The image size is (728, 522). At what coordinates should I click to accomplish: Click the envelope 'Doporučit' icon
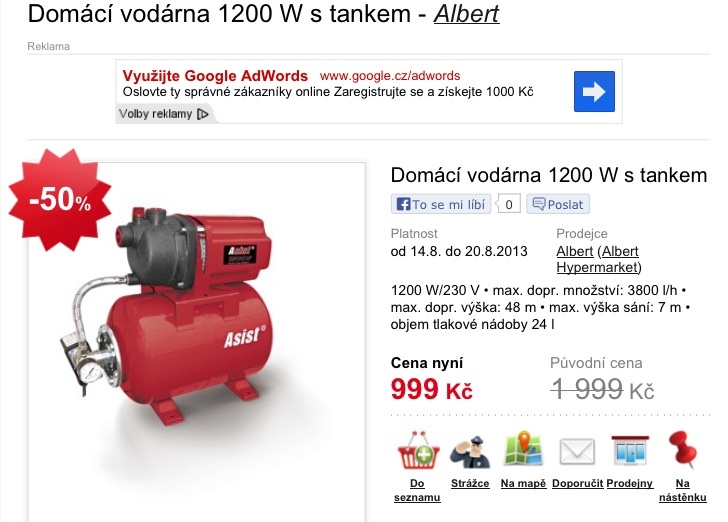point(577,451)
